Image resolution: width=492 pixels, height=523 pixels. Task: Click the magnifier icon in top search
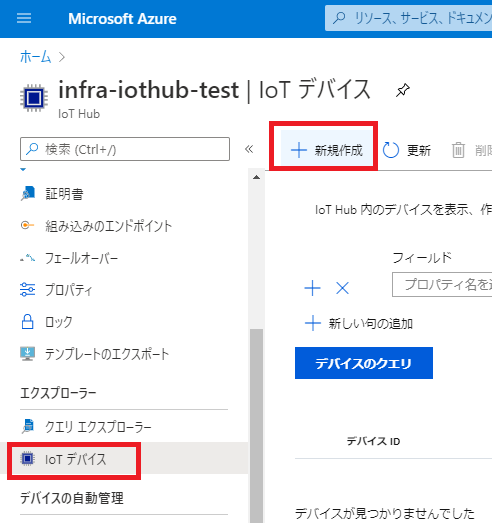click(339, 18)
